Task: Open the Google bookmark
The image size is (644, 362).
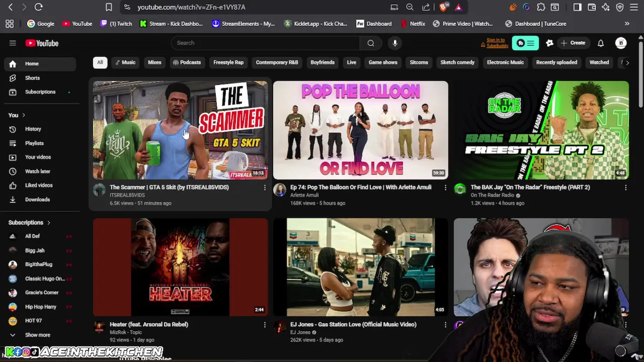Action: click(41, 24)
